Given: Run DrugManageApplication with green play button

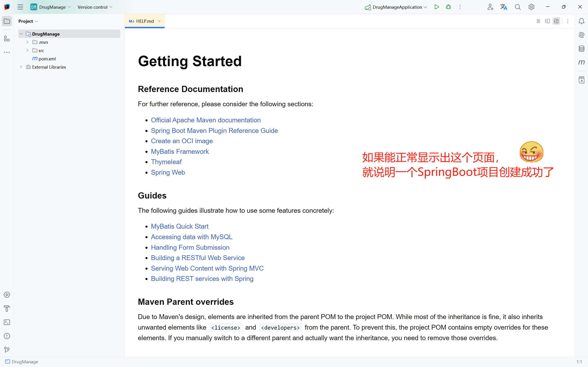Looking at the screenshot, I should click(437, 7).
